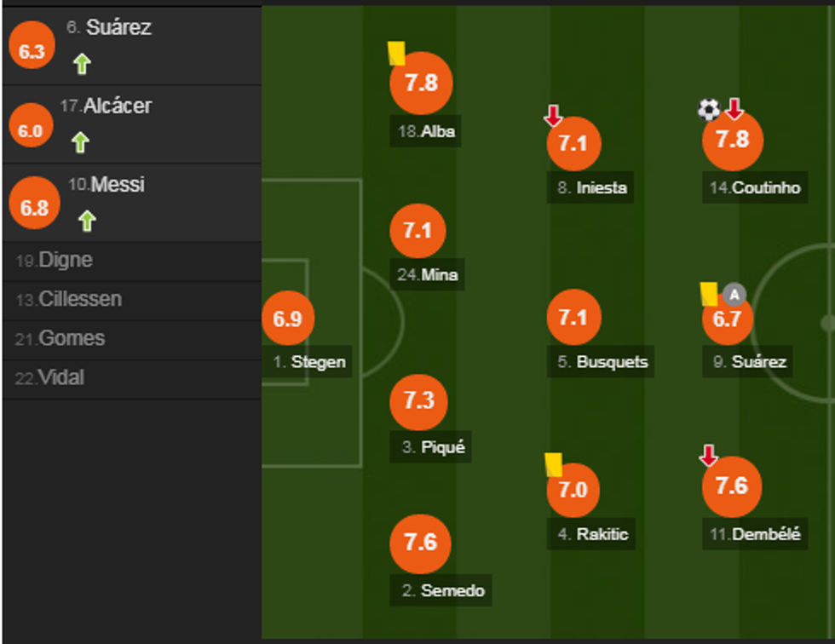Click Piqué's 7.3 rating circle
The image size is (835, 644).
click(x=418, y=401)
